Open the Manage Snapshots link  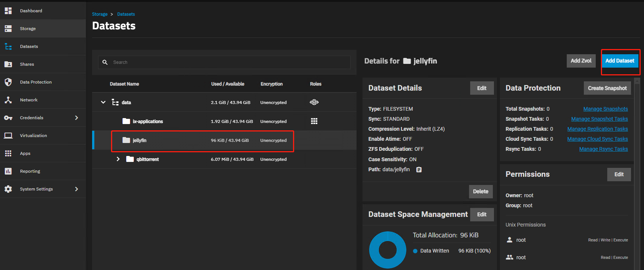606,109
